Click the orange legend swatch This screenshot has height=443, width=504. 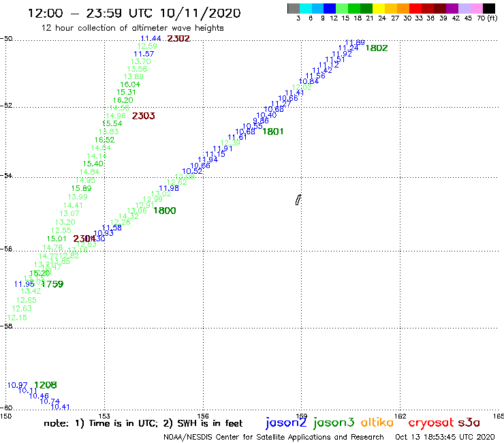click(403, 8)
